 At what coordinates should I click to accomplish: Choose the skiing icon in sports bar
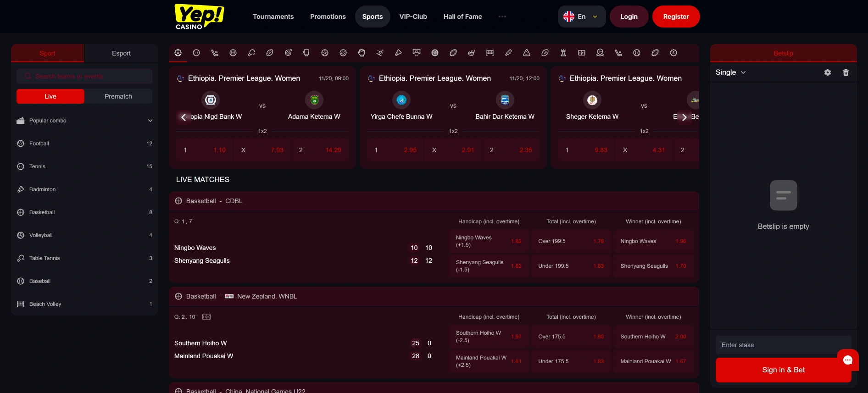click(380, 53)
